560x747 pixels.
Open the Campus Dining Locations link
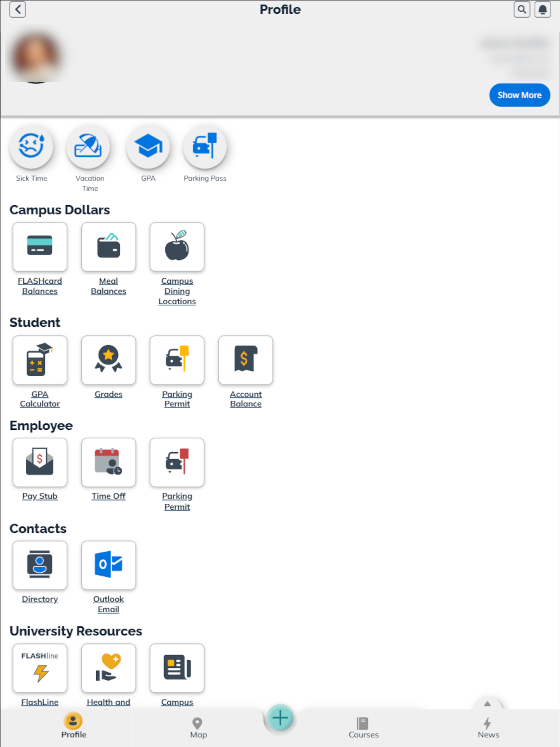tap(177, 291)
